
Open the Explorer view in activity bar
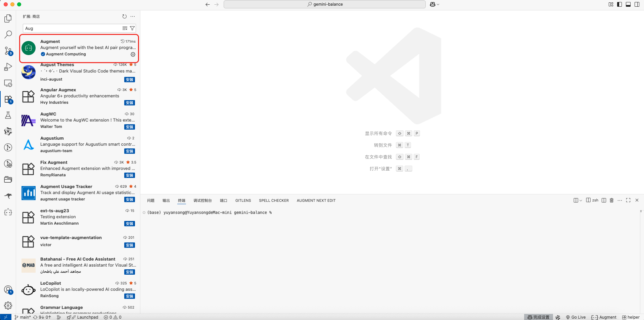click(8, 18)
